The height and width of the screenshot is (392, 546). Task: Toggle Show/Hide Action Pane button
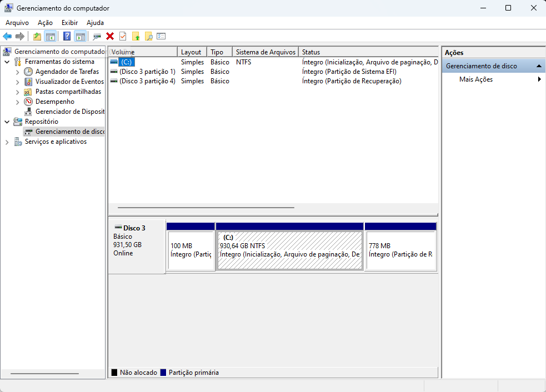tap(81, 36)
